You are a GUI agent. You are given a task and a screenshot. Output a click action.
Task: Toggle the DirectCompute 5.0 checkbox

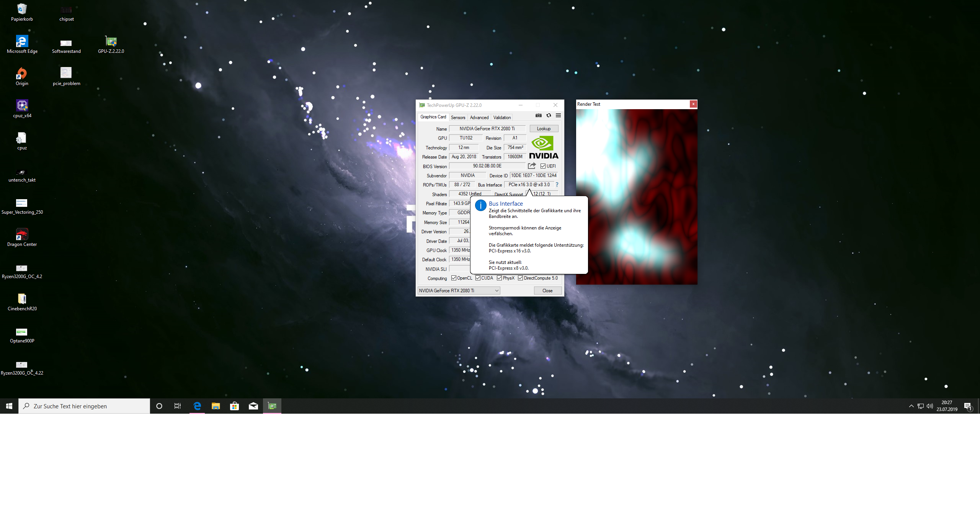(520, 278)
